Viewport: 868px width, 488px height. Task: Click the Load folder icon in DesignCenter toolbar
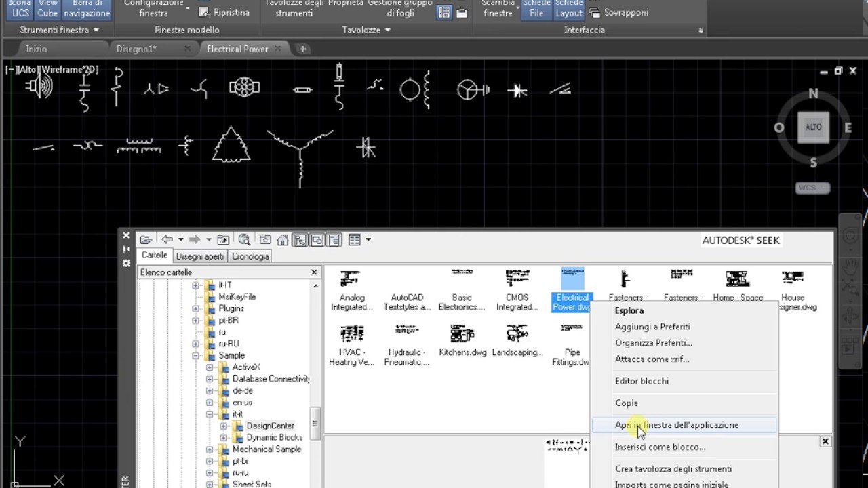[x=145, y=240]
